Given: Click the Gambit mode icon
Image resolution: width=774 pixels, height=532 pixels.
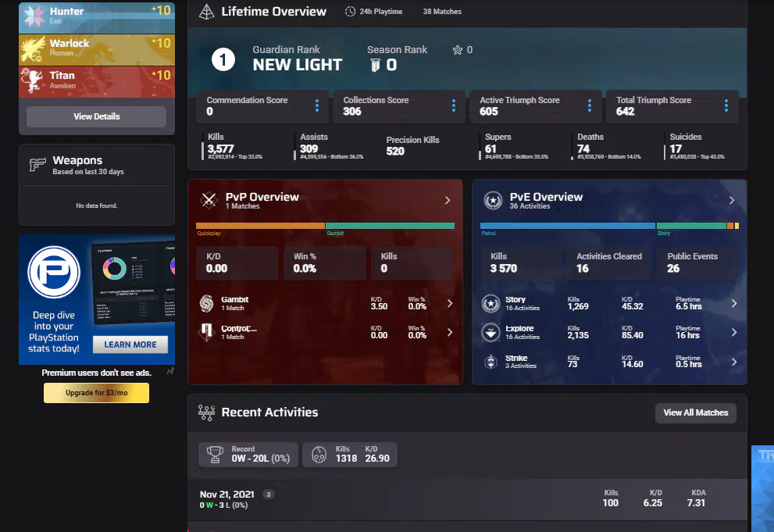Looking at the screenshot, I should [208, 303].
